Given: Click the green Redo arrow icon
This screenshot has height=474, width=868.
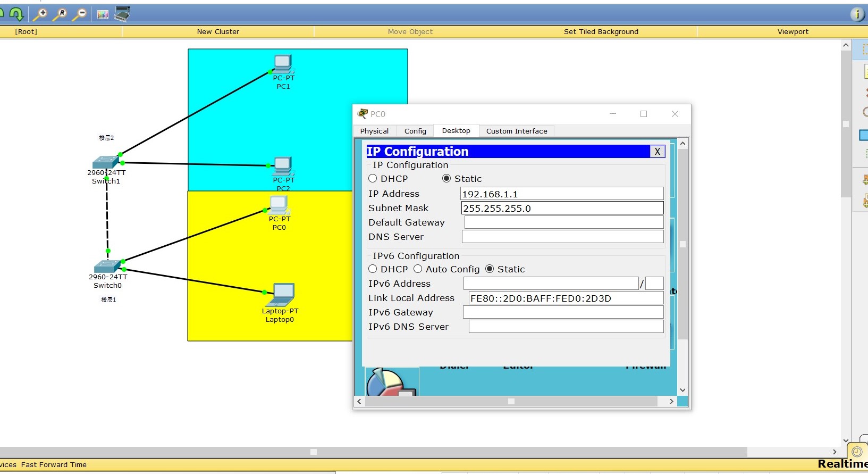Looking at the screenshot, I should (15, 14).
